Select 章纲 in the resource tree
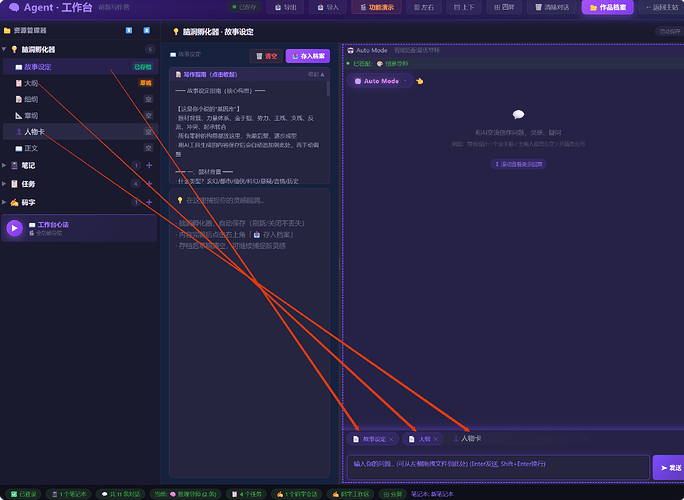 pos(80,116)
